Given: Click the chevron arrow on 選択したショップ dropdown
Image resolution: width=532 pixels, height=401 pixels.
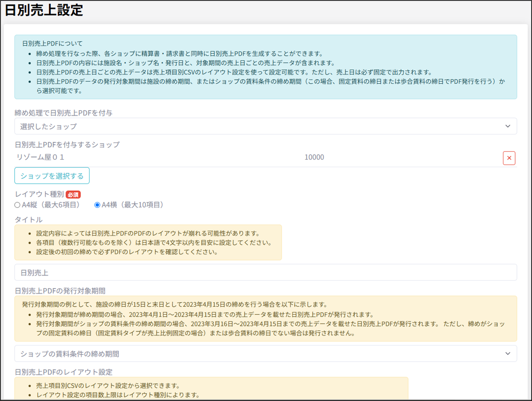Looking at the screenshot, I should click(507, 126).
